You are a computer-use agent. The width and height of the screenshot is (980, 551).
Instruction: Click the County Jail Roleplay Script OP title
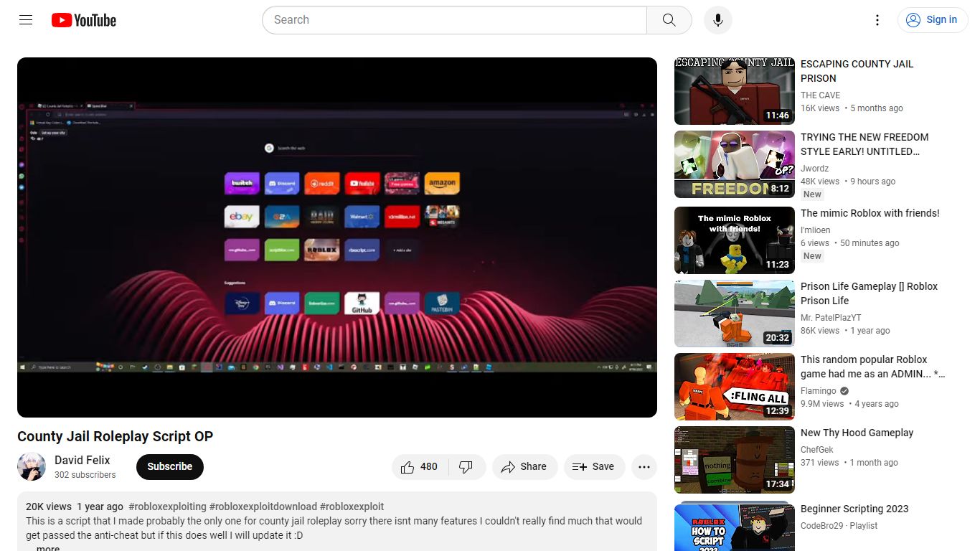click(x=115, y=436)
